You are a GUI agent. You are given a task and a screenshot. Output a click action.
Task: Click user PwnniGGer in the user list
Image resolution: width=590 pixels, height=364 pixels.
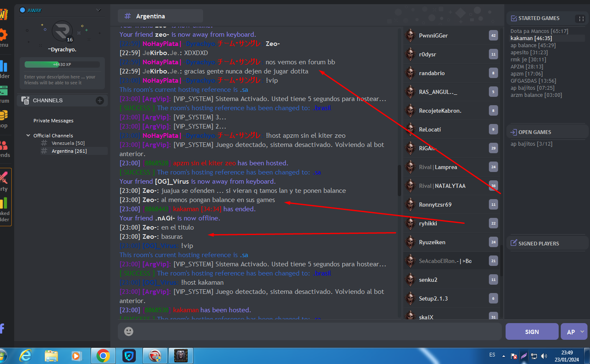click(x=433, y=35)
